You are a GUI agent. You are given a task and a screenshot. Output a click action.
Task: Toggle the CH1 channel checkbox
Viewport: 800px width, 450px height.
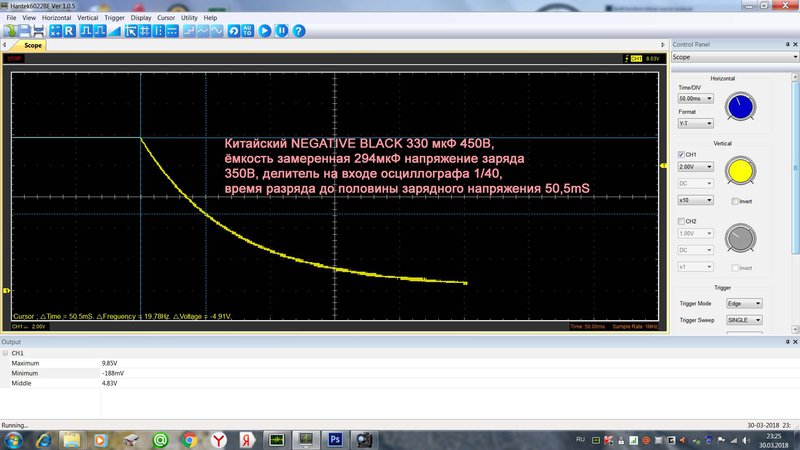point(681,154)
